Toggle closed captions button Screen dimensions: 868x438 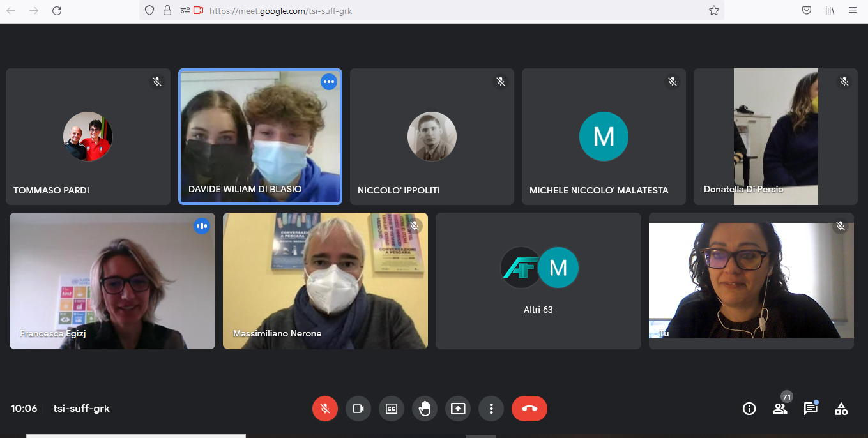(x=392, y=409)
